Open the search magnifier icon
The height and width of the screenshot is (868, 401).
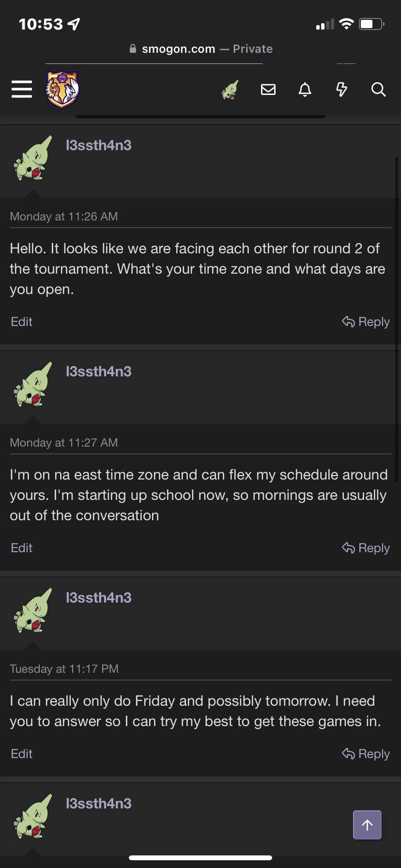click(378, 90)
